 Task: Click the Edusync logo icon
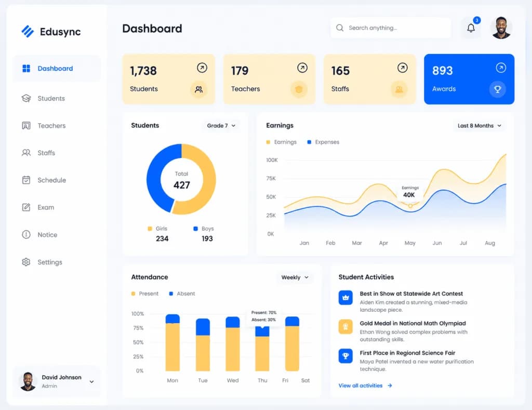(x=28, y=32)
